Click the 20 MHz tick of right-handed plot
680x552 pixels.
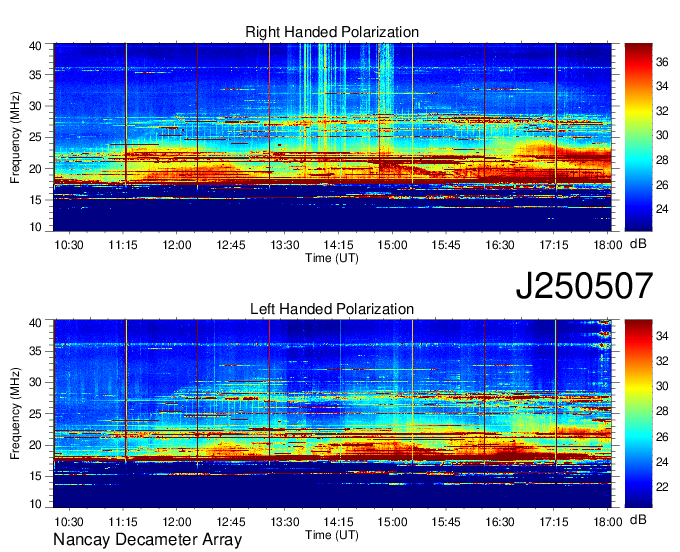coord(35,169)
